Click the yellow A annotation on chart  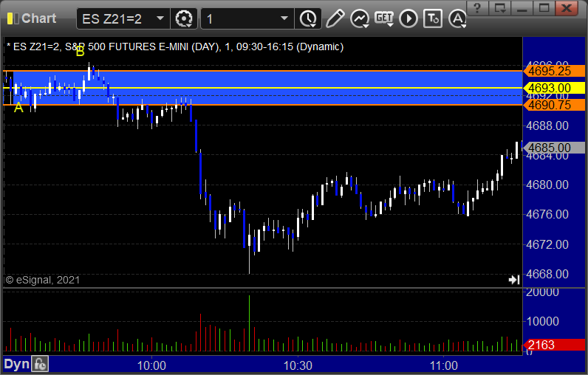[18, 108]
